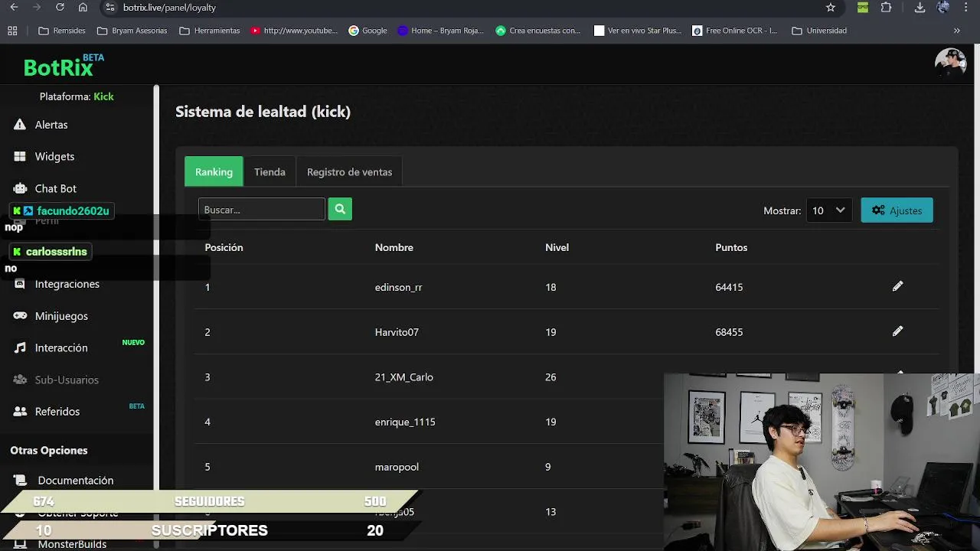
Task: Click the Chat Bot robot icon
Action: click(x=20, y=188)
